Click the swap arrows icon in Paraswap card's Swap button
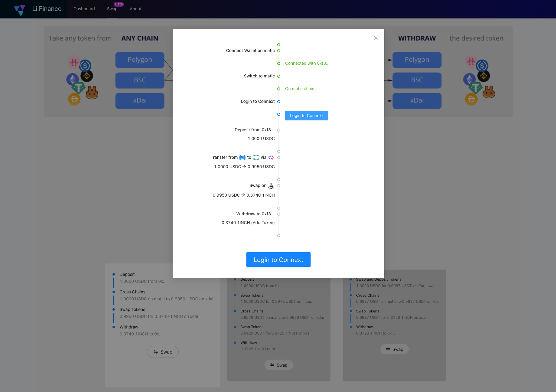Screen dimensions: 556x392 (388, 349)
